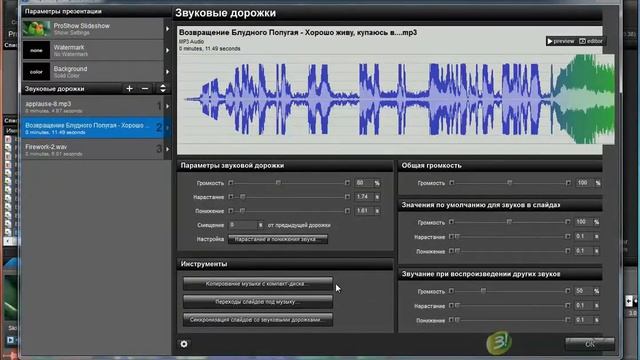Open the Background Solid Color row
Screen dimensions: 640x360
[x=93, y=72]
